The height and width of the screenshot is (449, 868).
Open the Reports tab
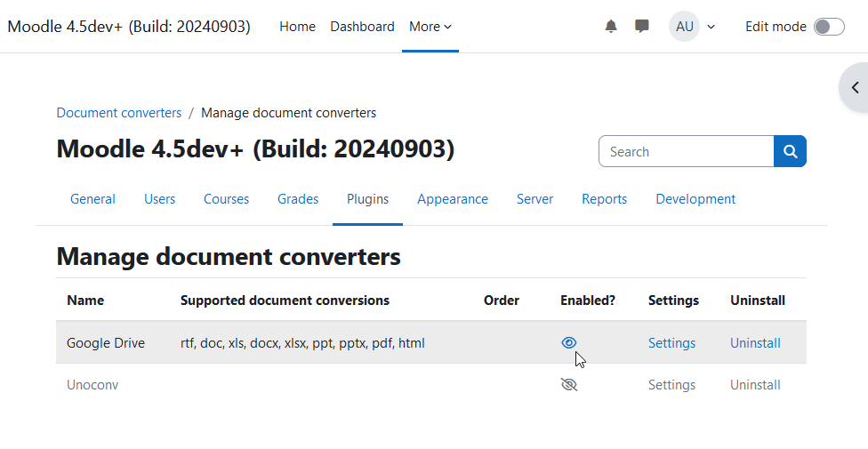604,199
